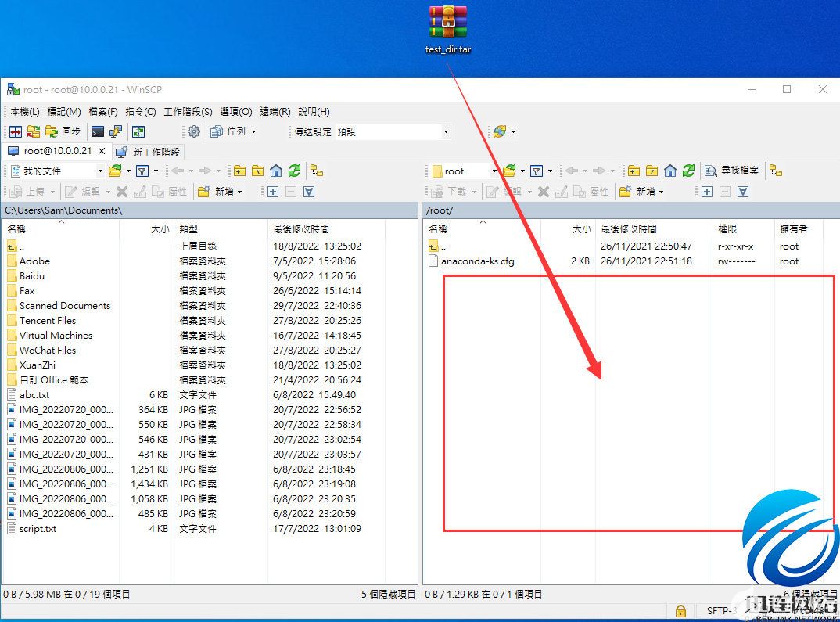
Task: Click local invert selection icon
Action: pyautogui.click(x=309, y=191)
